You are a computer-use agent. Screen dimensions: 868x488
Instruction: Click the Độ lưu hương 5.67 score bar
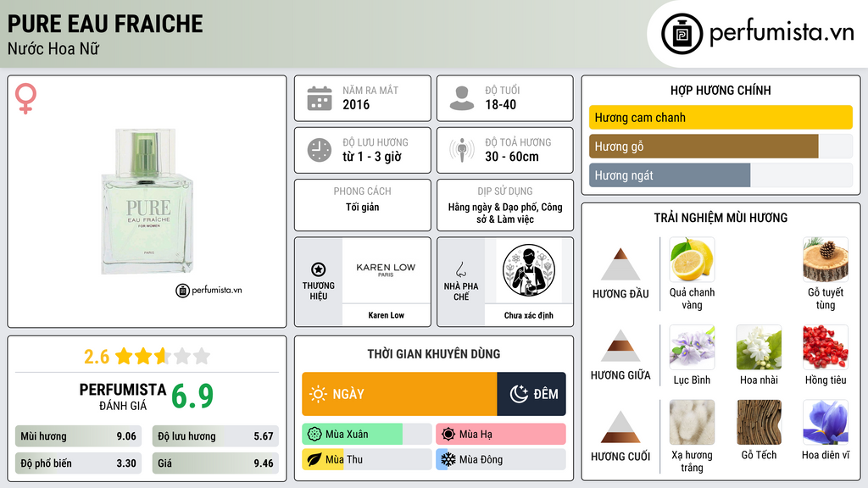click(x=215, y=436)
